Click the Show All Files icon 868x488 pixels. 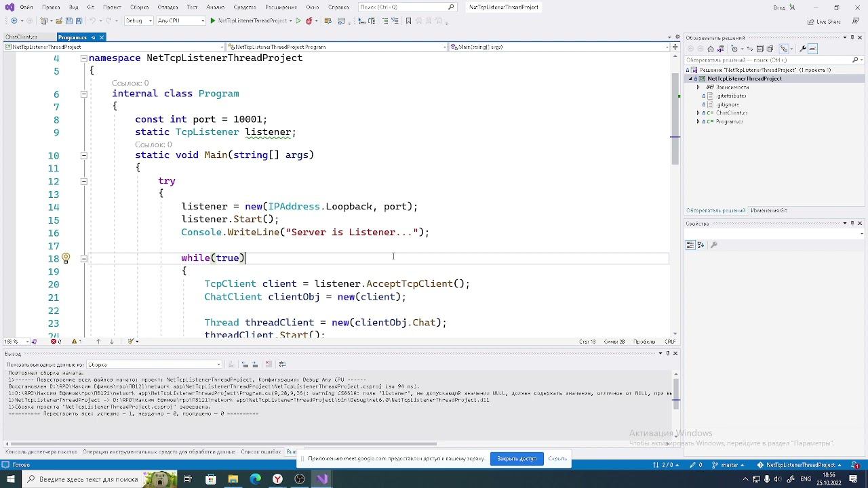pos(770,49)
